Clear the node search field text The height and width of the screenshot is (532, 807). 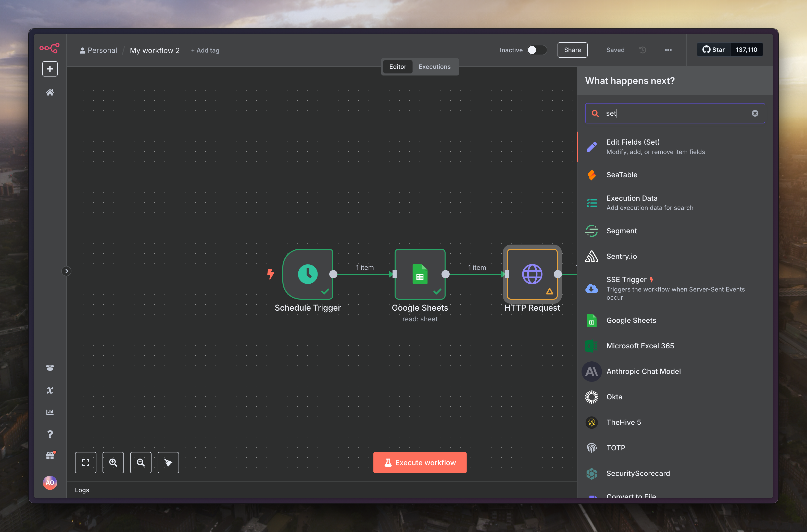pyautogui.click(x=755, y=113)
